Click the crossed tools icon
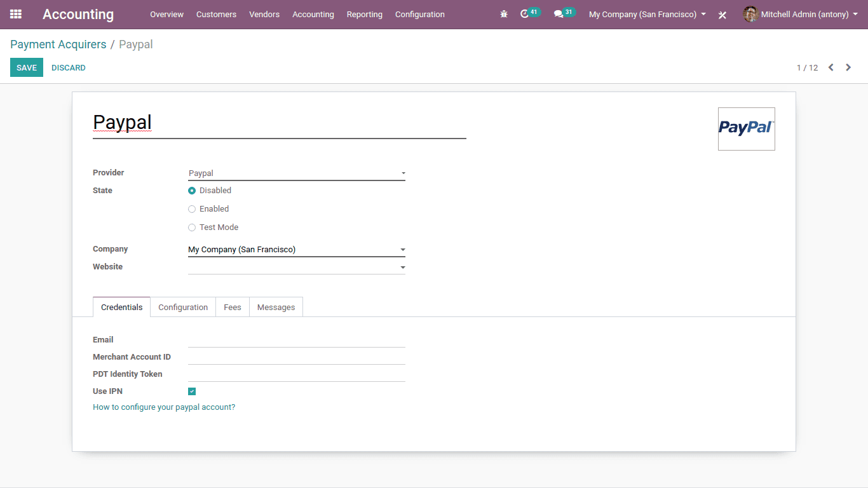The image size is (868, 488). pyautogui.click(x=722, y=15)
